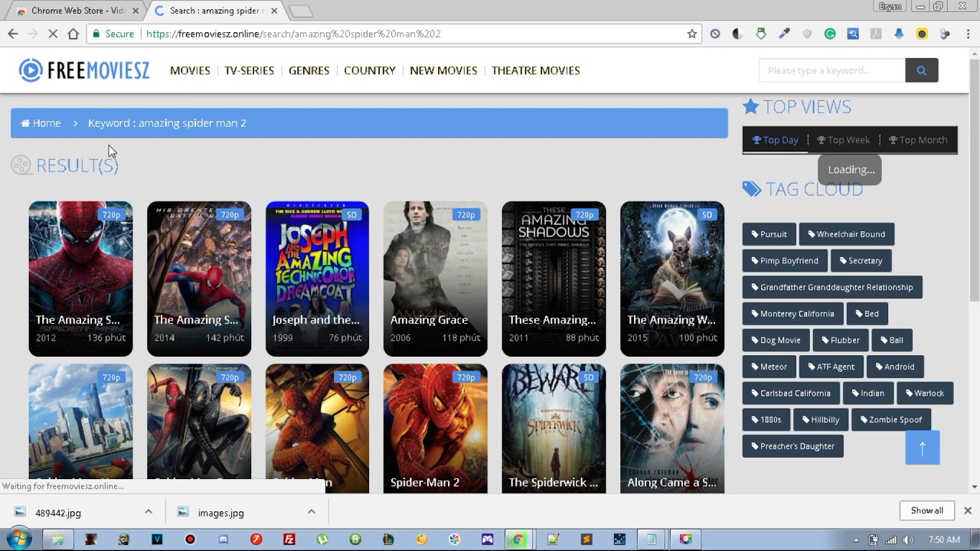Expand the images.jpg download chevron
980x551 pixels.
click(311, 510)
